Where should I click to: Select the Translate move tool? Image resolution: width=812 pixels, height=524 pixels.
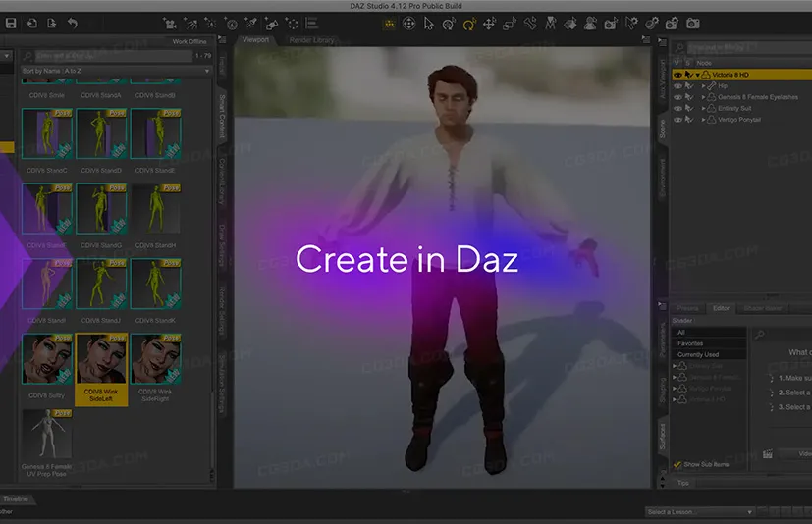pyautogui.click(x=489, y=23)
